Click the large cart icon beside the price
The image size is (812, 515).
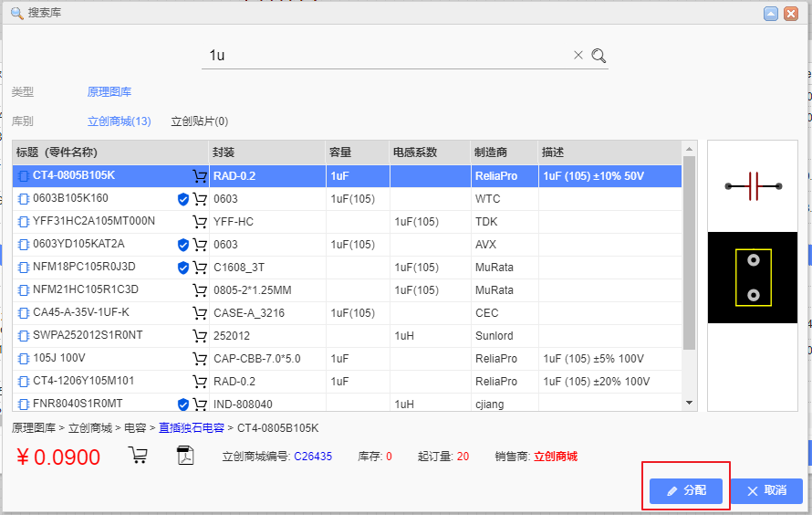click(x=138, y=455)
